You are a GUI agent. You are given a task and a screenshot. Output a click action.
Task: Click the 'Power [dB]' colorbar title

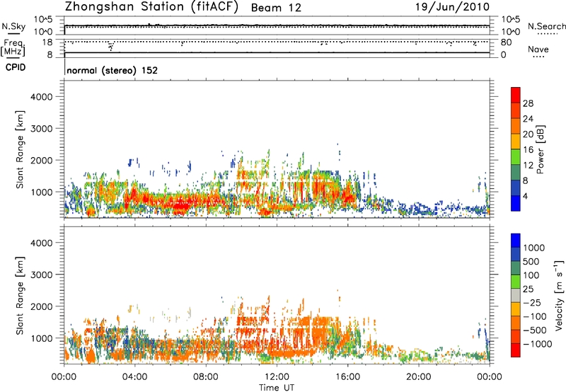click(541, 149)
